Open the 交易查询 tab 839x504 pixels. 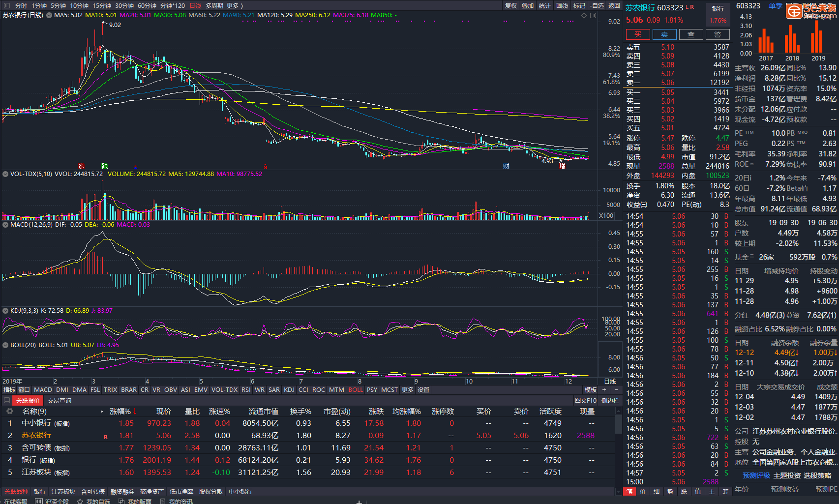(x=60, y=401)
